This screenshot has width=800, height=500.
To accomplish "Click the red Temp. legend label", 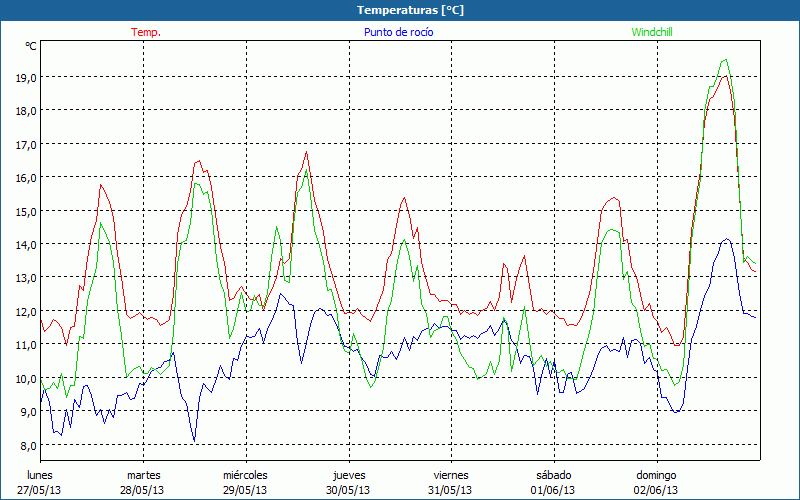I will [146, 32].
